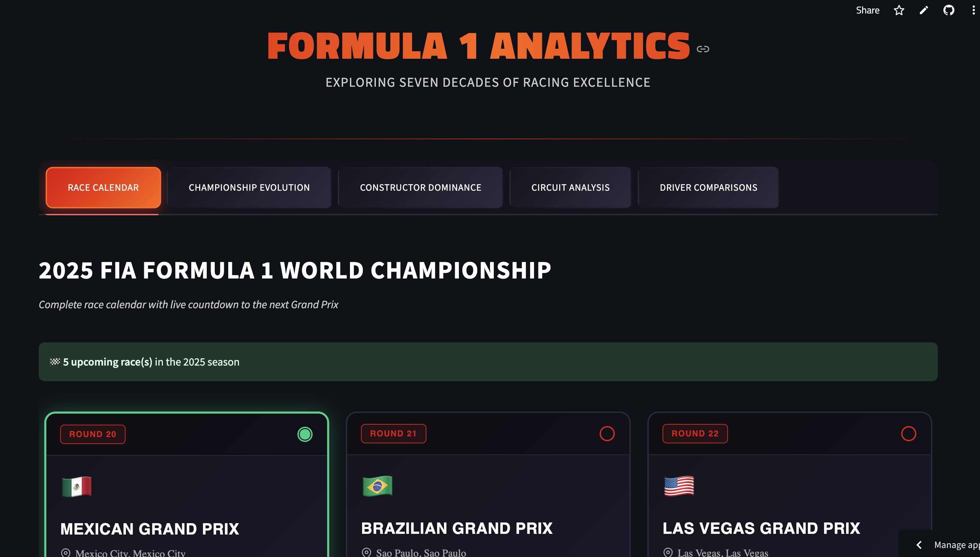This screenshot has height=557, width=980.
Task: Star this page using the star icon
Action: 899,10
